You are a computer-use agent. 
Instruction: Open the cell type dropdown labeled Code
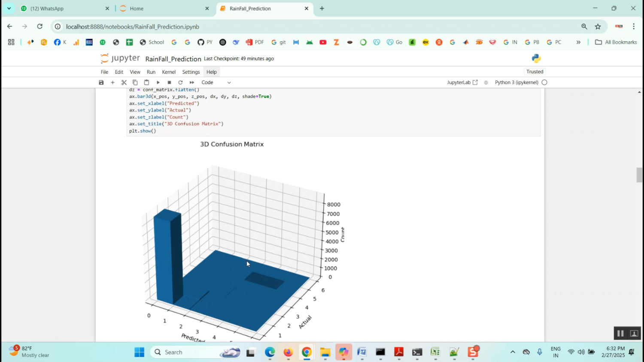click(x=217, y=82)
